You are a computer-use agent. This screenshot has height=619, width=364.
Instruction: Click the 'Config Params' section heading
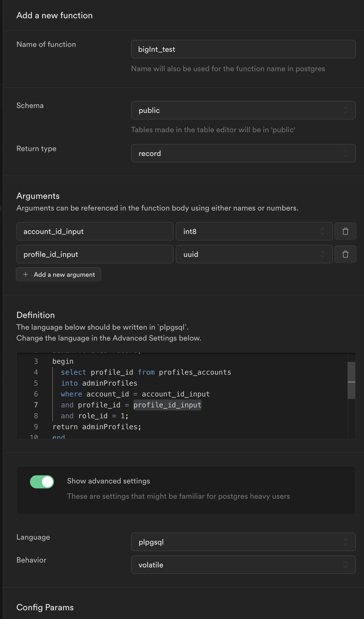pyautogui.click(x=45, y=607)
